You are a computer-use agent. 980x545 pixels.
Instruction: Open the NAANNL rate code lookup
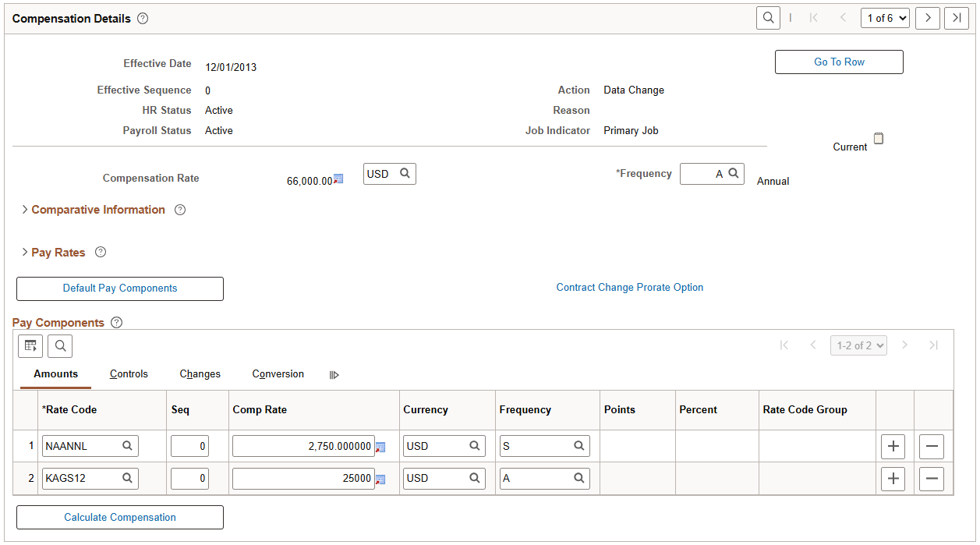(x=126, y=445)
